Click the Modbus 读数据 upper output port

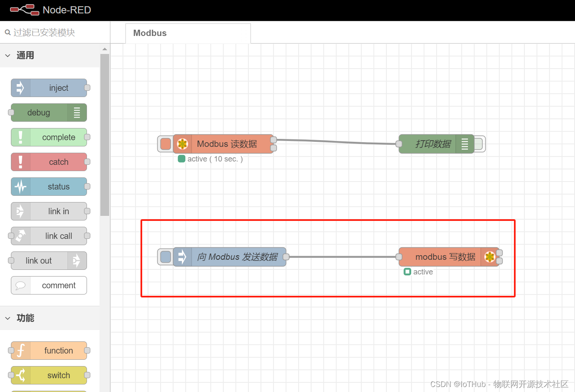[273, 140]
